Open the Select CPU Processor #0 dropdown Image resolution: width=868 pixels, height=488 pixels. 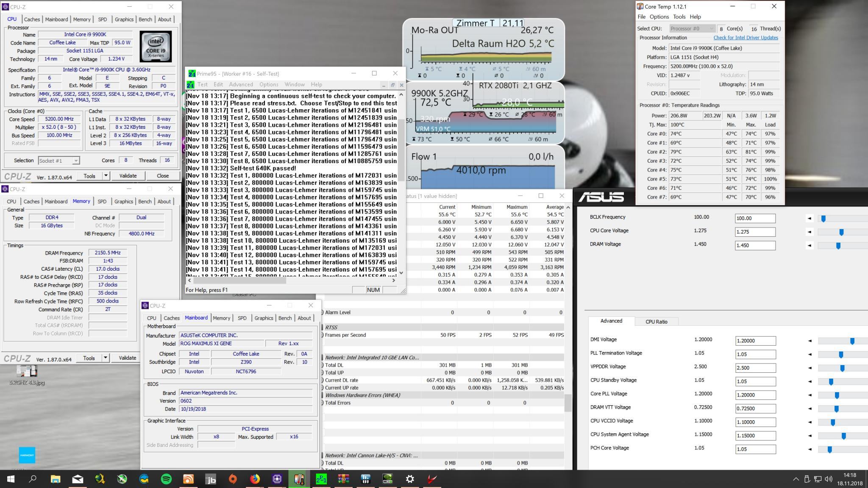[693, 28]
